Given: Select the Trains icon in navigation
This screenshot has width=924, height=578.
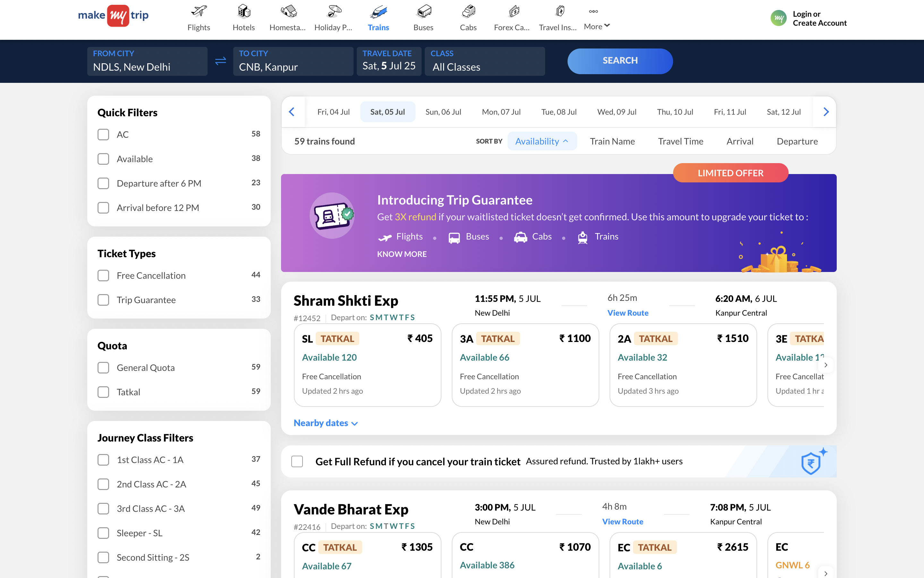Looking at the screenshot, I should pyautogui.click(x=378, y=12).
